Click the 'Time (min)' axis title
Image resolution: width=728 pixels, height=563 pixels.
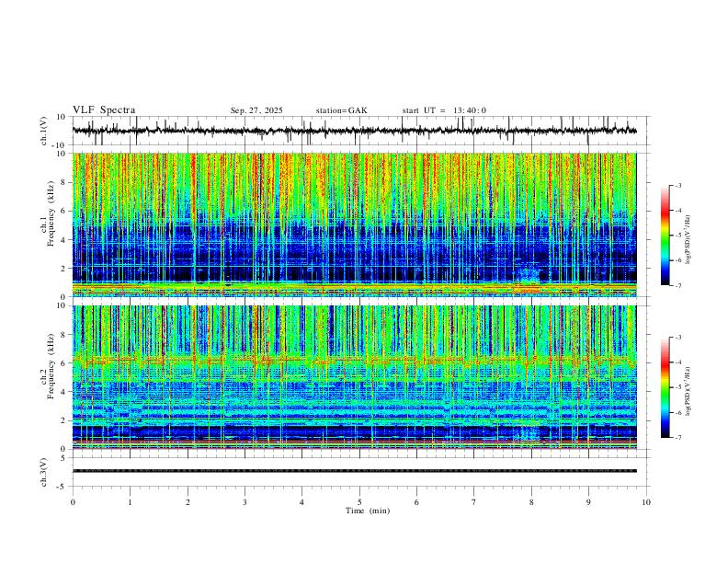[368, 511]
